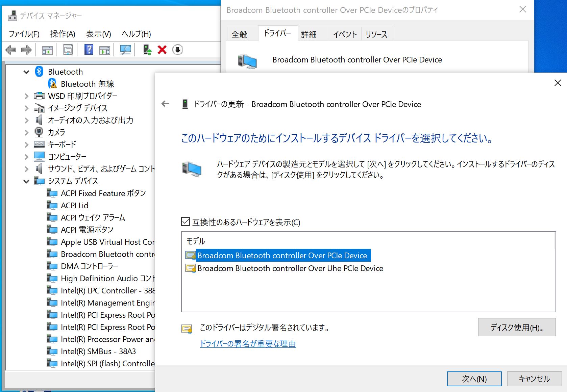Select DMA コントローラー in the tree
567x392 pixels.
pyautogui.click(x=89, y=266)
